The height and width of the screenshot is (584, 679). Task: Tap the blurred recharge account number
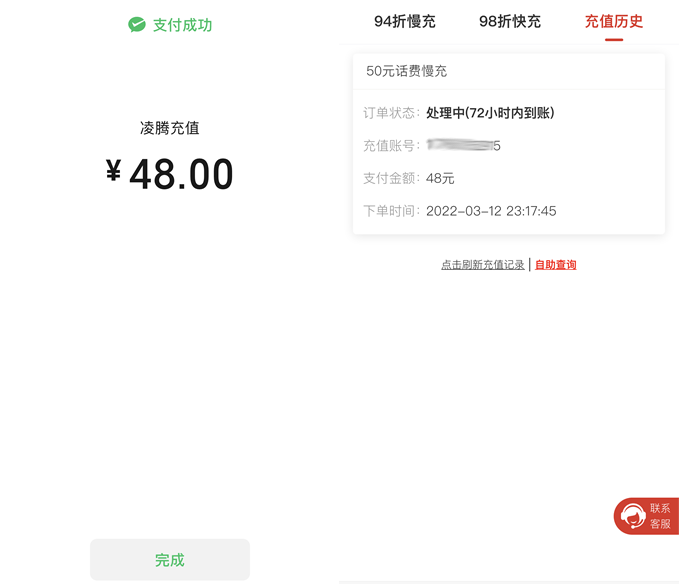coord(463,146)
